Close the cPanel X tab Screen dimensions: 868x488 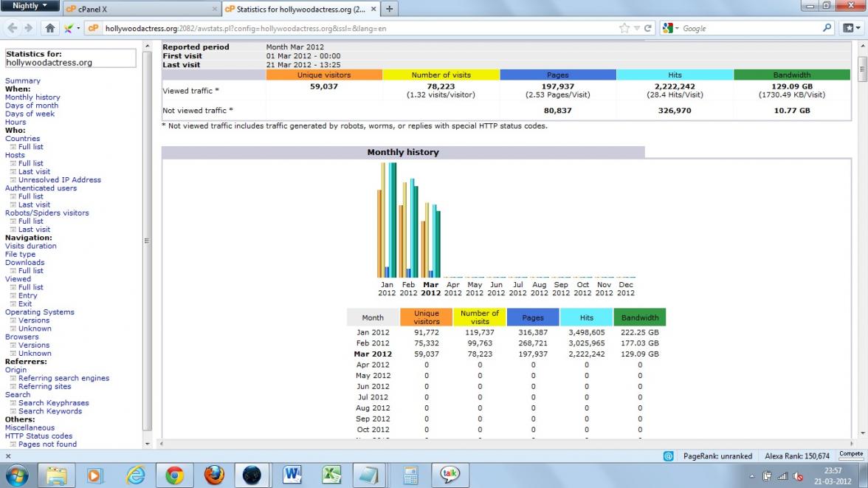(214, 10)
